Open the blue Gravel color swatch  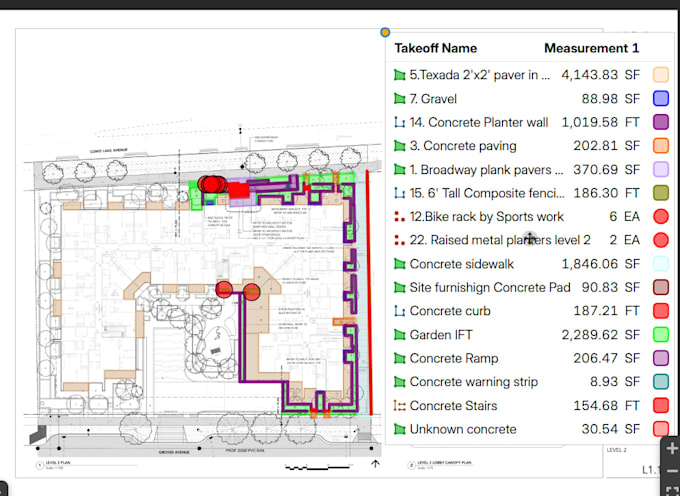coord(661,99)
